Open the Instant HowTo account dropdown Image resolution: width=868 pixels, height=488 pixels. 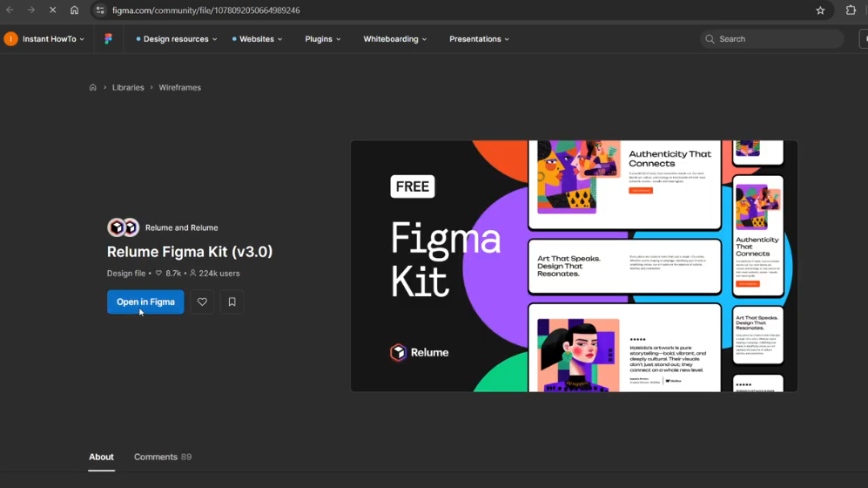[x=45, y=38]
